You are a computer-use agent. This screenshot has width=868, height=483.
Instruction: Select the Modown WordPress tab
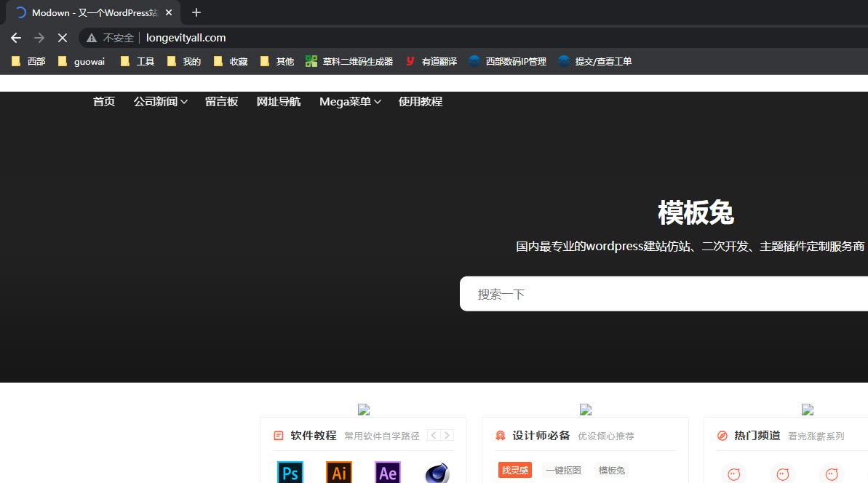[94, 12]
